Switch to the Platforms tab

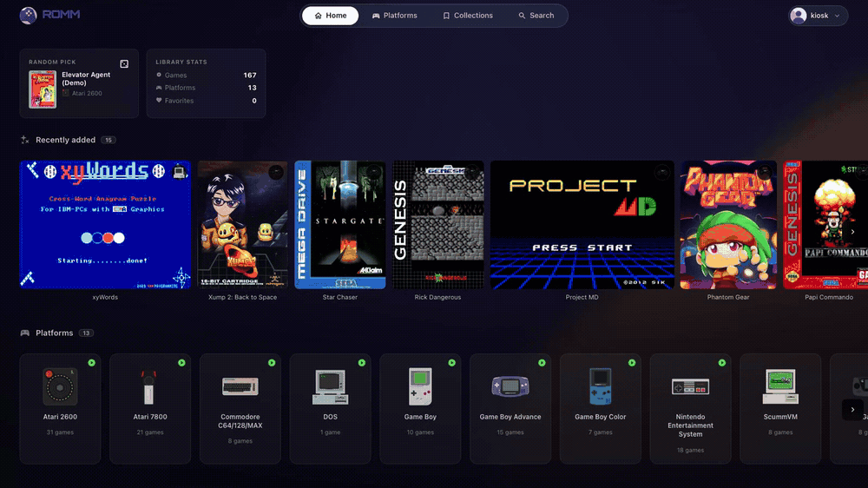(395, 16)
